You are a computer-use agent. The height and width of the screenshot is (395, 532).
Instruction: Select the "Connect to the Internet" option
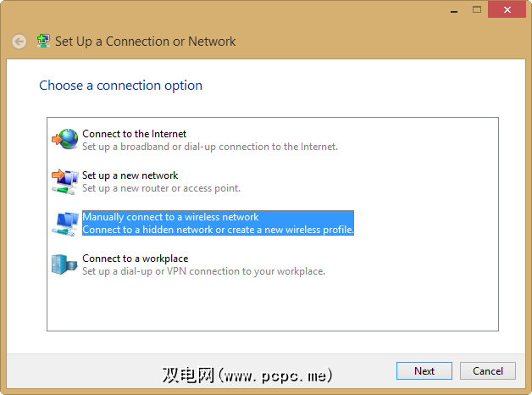(134, 134)
